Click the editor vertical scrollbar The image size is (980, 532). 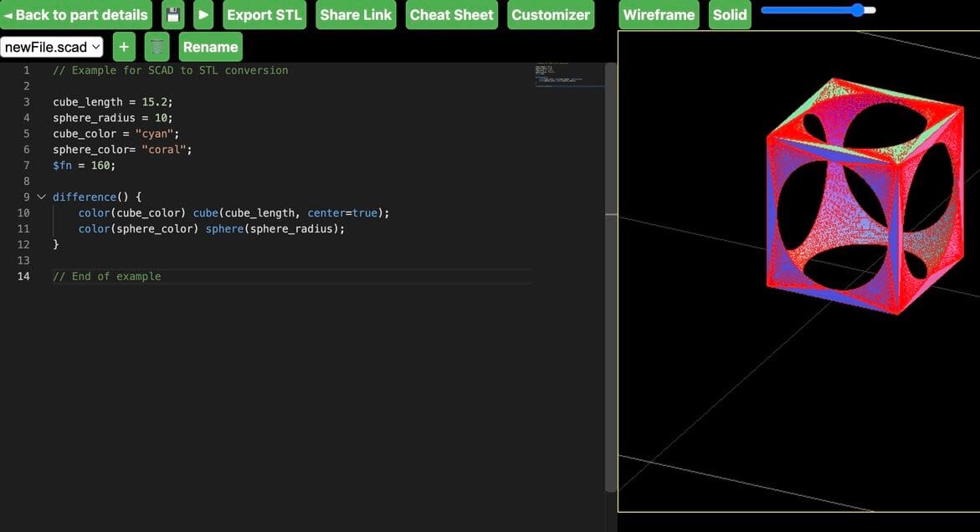coord(611,278)
